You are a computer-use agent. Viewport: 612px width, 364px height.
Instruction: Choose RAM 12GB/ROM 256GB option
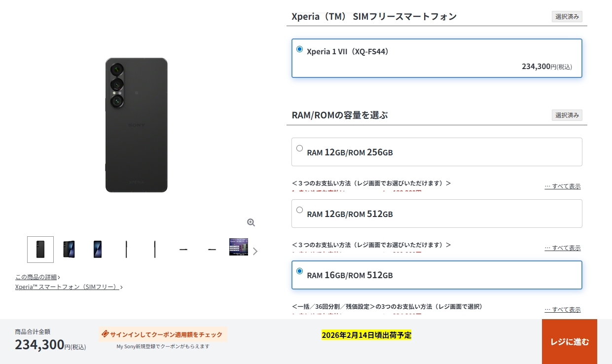click(x=437, y=152)
